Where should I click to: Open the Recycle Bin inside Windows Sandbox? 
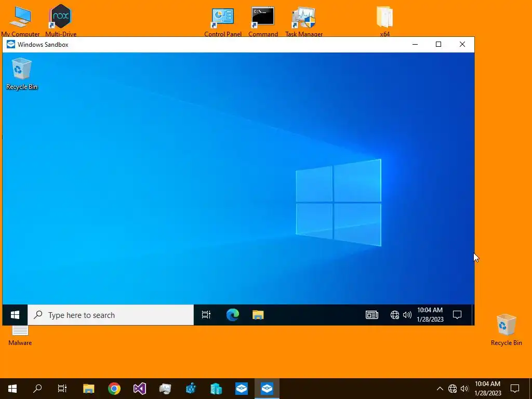[22, 74]
